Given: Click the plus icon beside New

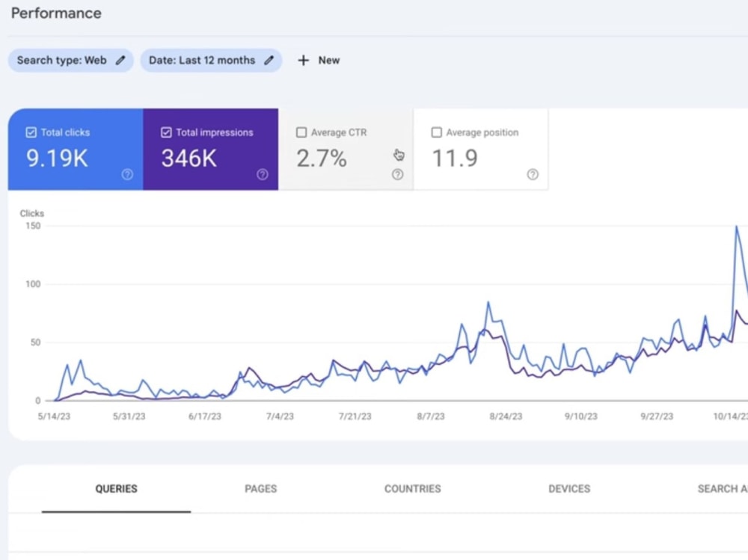Looking at the screenshot, I should (x=304, y=60).
